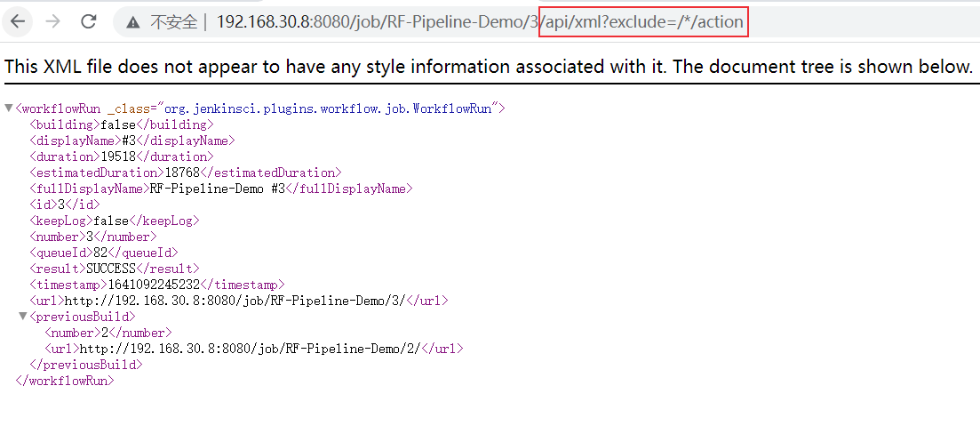The width and height of the screenshot is (980, 426).
Task: Click the number 3 element line
Action: click(93, 237)
